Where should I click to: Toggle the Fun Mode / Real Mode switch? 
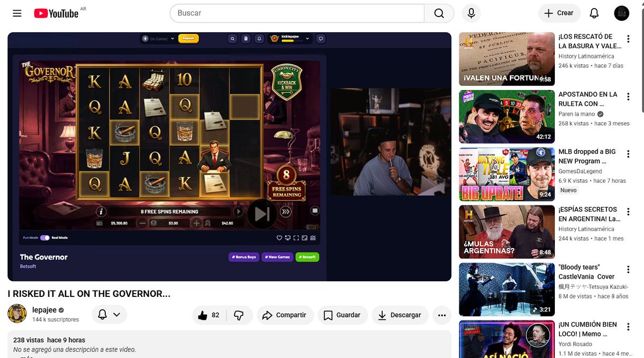(x=45, y=237)
